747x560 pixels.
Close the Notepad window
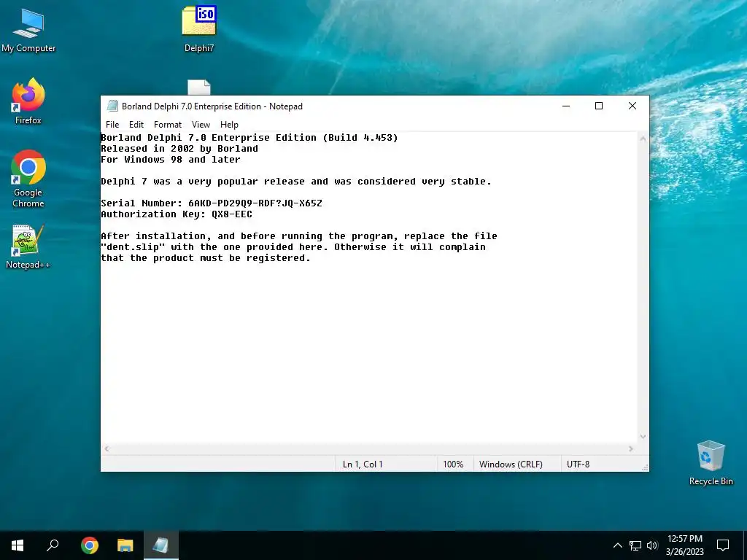pos(632,106)
